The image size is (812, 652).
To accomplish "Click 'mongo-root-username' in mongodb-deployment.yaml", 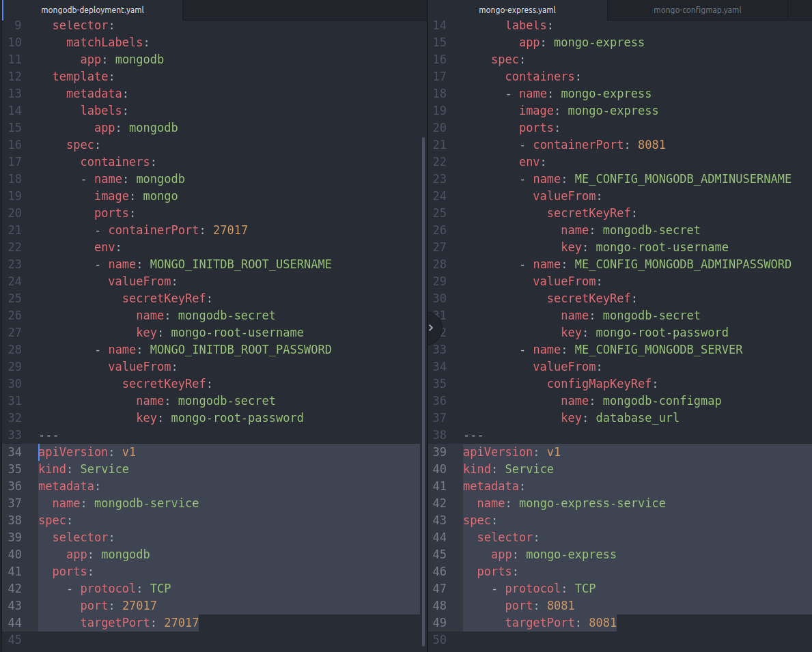I will click(x=237, y=333).
